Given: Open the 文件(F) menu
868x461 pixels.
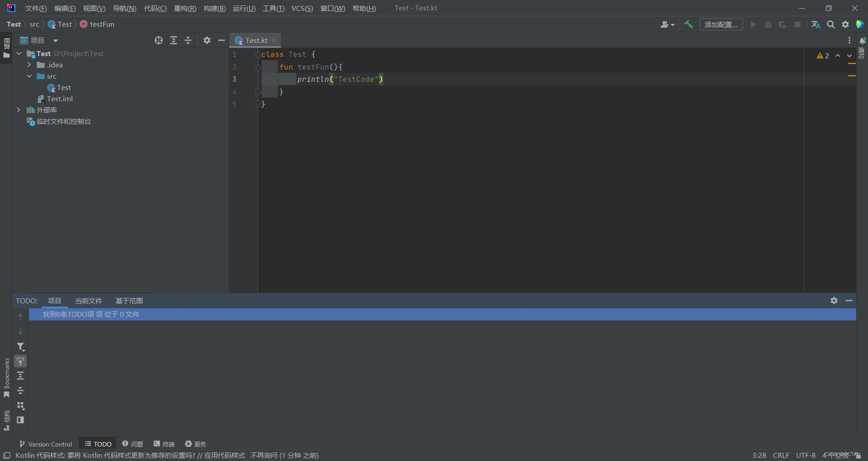Looking at the screenshot, I should click(x=36, y=8).
